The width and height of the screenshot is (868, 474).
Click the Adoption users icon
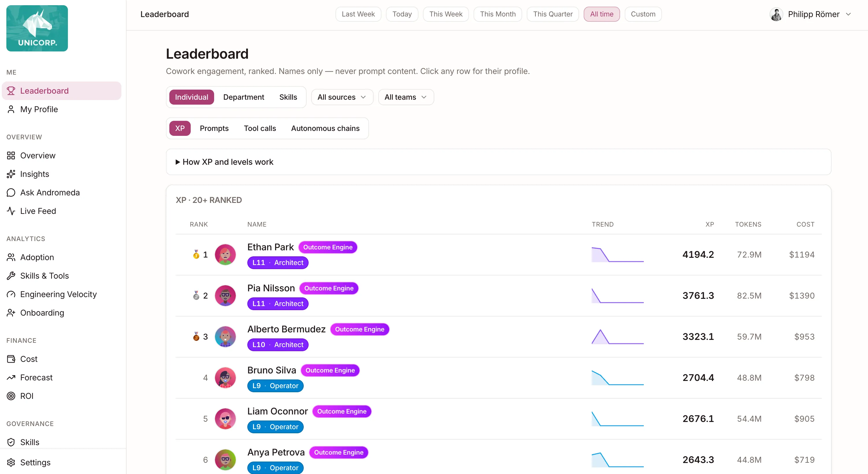11,257
